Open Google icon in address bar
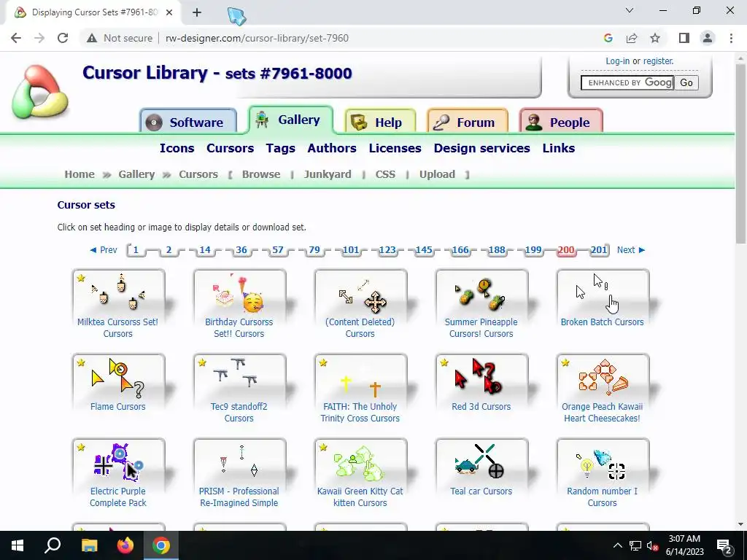This screenshot has height=560, width=747. pos(608,38)
